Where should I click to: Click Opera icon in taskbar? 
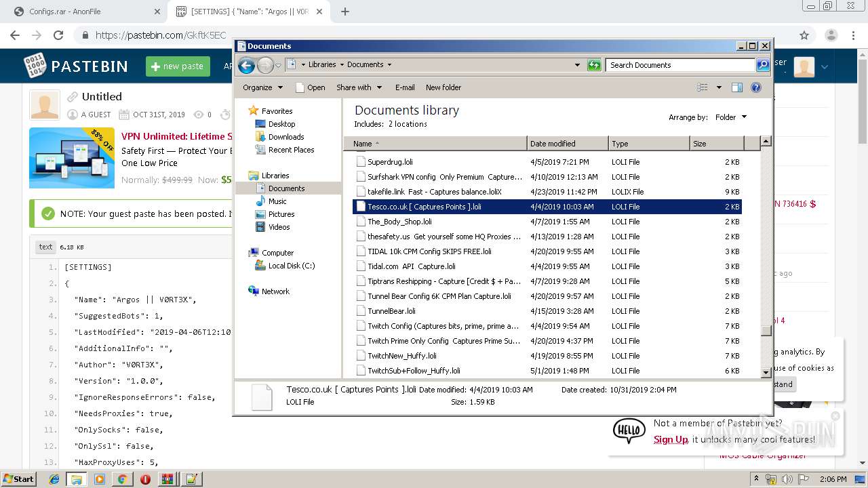pos(145,479)
